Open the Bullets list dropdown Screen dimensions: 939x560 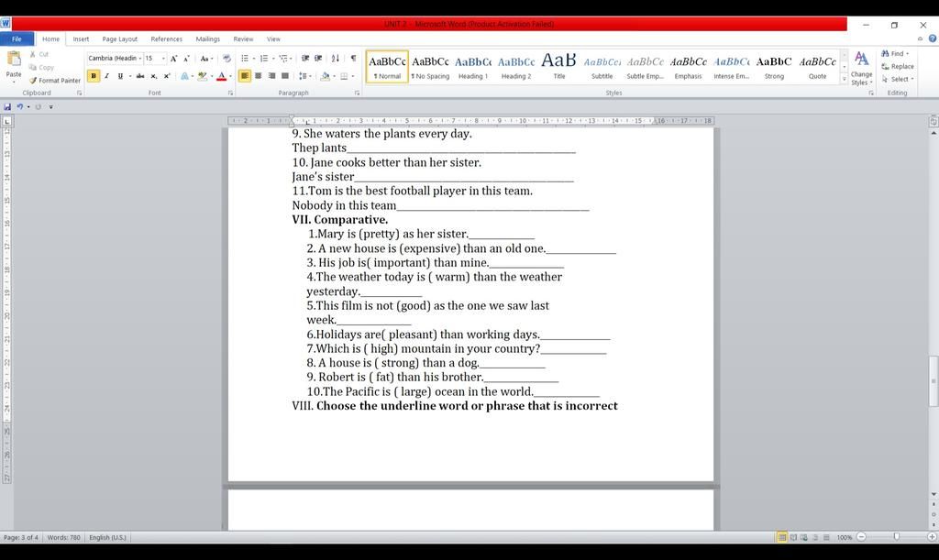coord(253,59)
